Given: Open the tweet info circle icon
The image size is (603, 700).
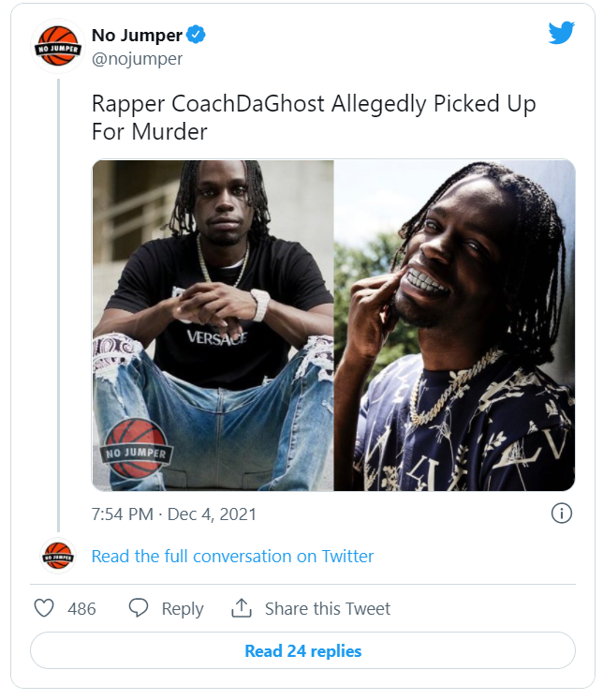Looking at the screenshot, I should click(562, 514).
